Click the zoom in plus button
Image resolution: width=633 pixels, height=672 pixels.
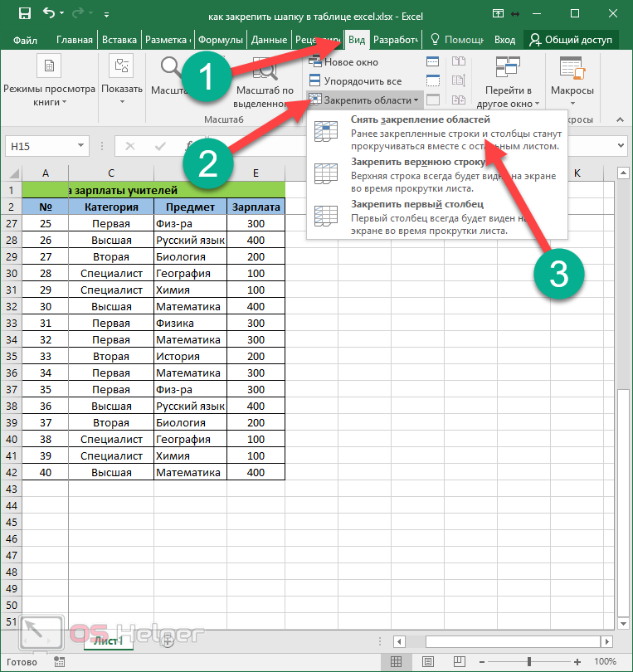coord(577,662)
